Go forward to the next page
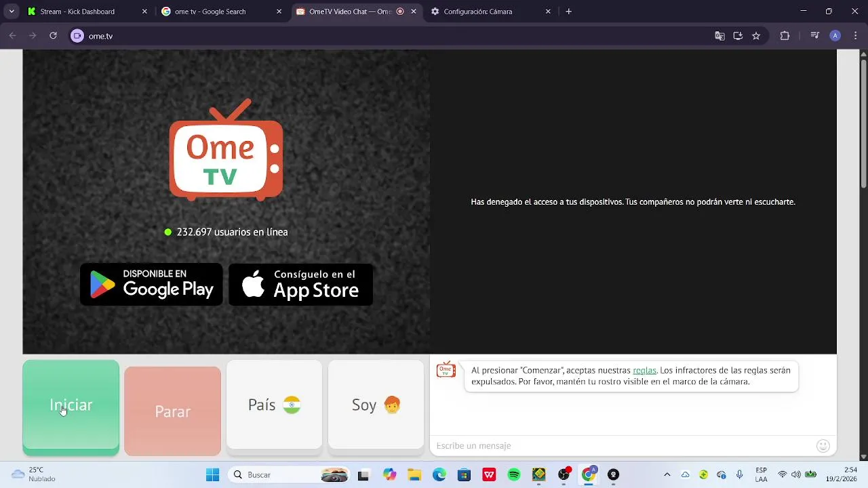 point(33,36)
